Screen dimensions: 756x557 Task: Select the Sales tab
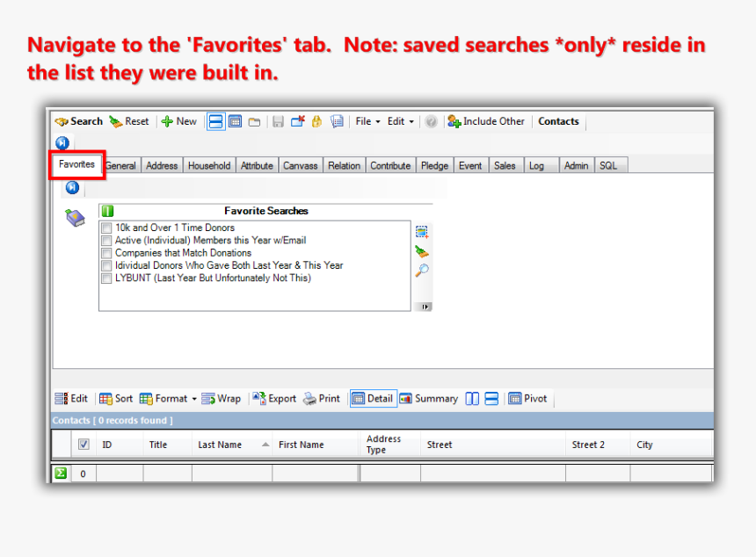tap(505, 166)
